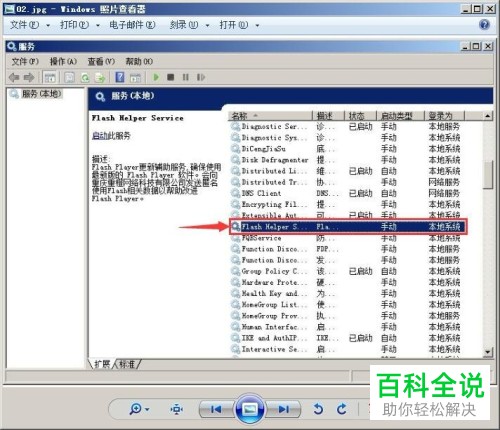
Task: Sort by the 登录为 column header
Action: click(x=444, y=116)
